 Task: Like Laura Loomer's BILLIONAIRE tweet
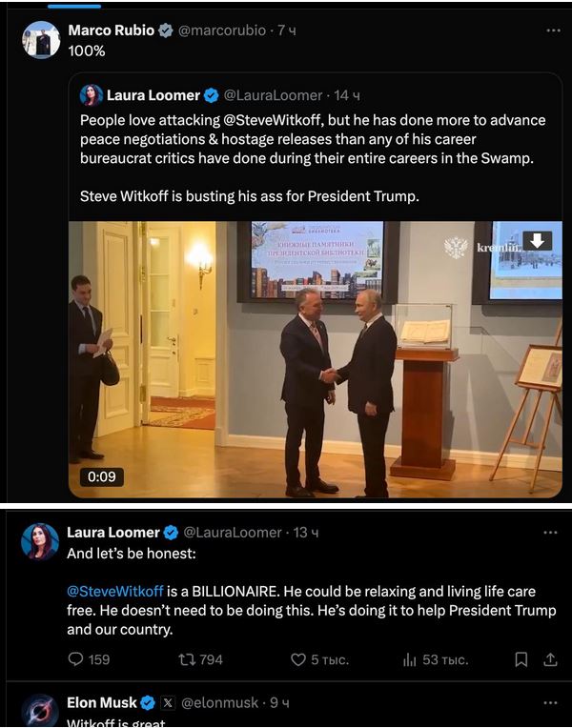click(x=297, y=659)
